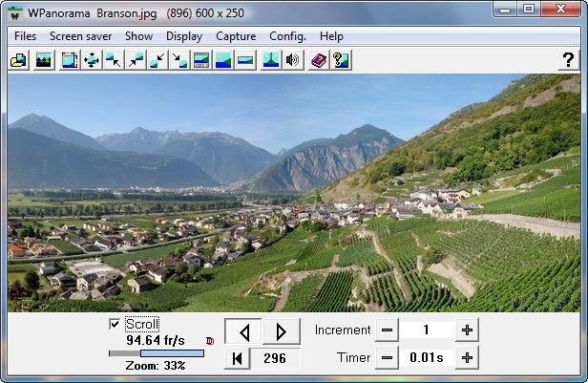
Task: Click the open file folder icon
Action: pos(18,60)
